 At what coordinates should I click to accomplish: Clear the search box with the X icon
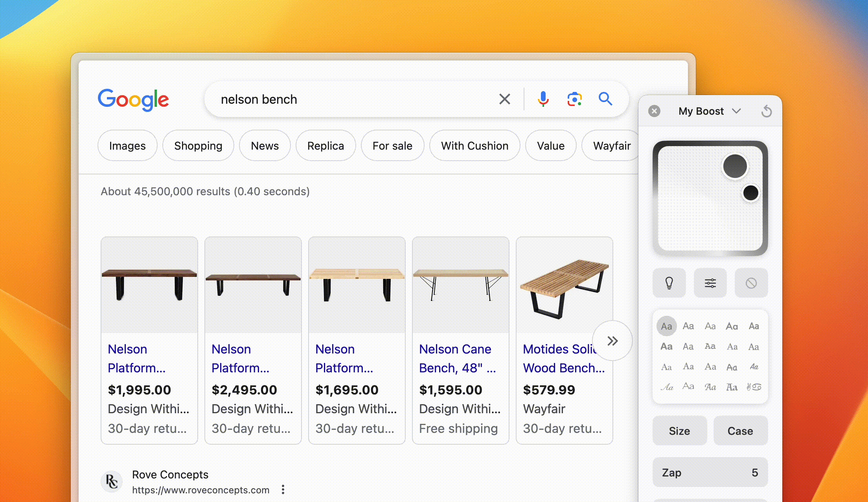(504, 99)
